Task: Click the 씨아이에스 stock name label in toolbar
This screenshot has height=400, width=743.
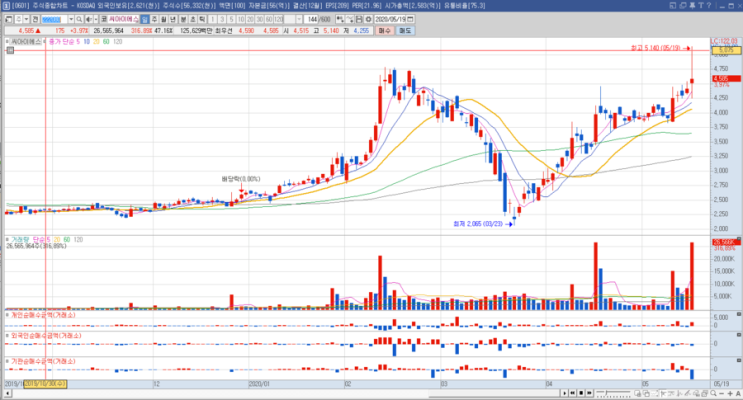Action: pyautogui.click(x=124, y=19)
